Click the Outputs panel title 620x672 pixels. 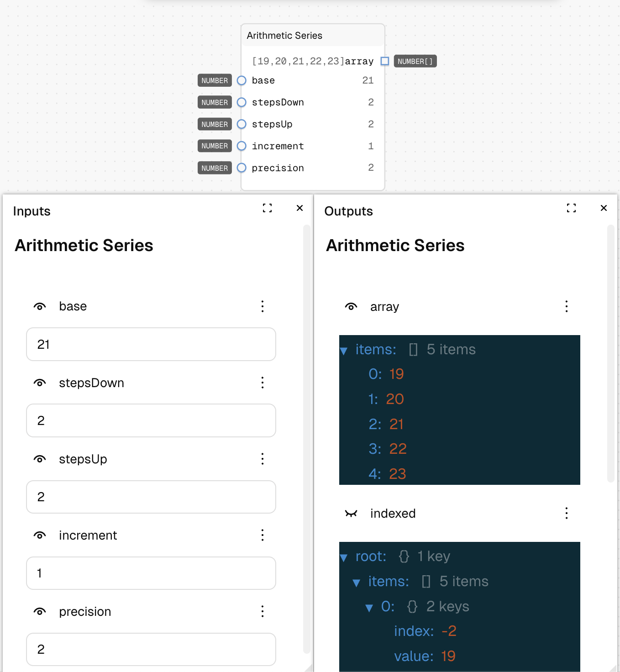click(348, 211)
